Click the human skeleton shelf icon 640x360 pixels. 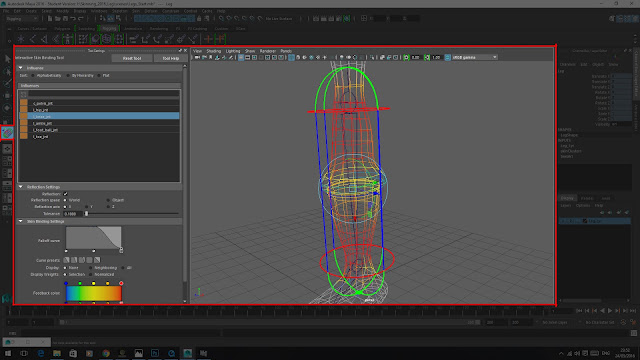coord(68,39)
